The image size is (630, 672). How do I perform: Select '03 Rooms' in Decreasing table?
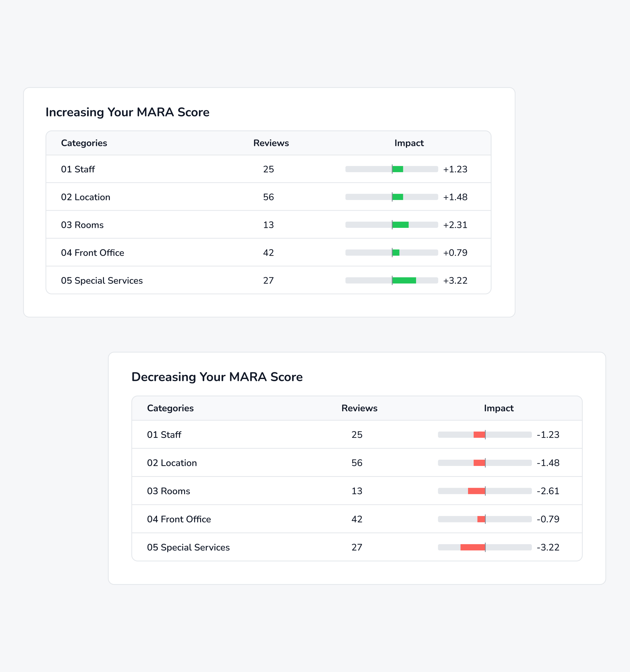168,491
